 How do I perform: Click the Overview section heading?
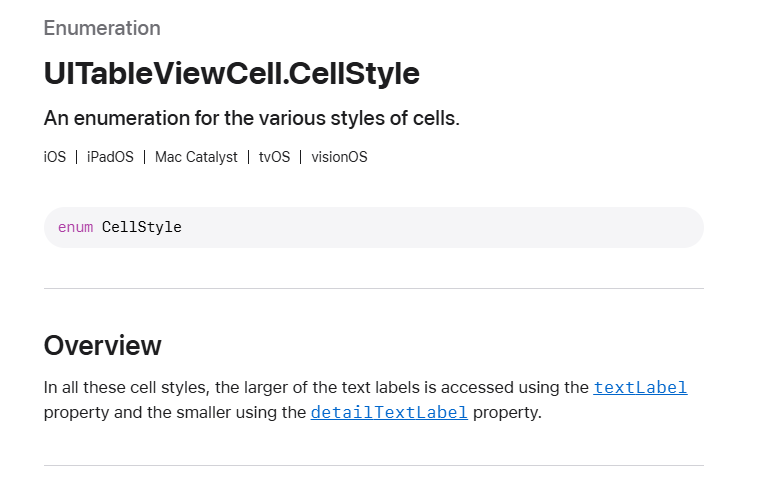point(103,346)
